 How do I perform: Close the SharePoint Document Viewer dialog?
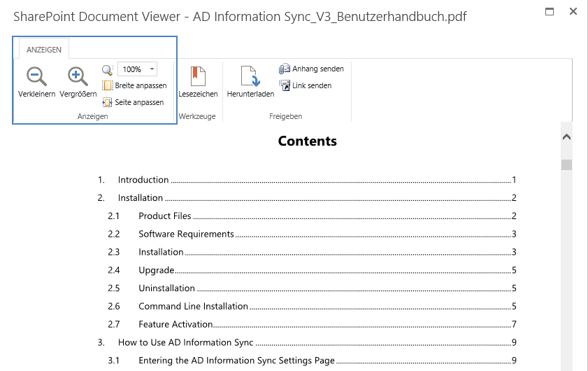pos(573,11)
